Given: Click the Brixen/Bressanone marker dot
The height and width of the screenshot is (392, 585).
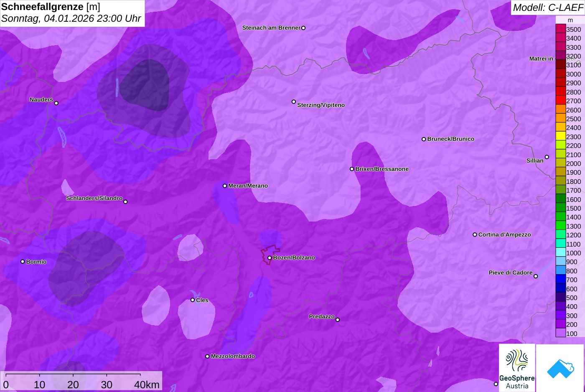Looking at the screenshot, I should (352, 169).
